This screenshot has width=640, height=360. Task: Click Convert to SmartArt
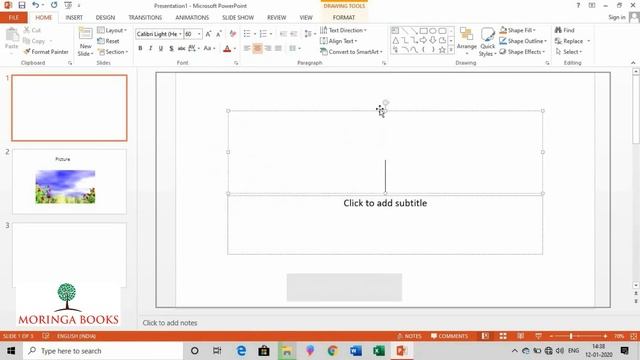click(351, 52)
